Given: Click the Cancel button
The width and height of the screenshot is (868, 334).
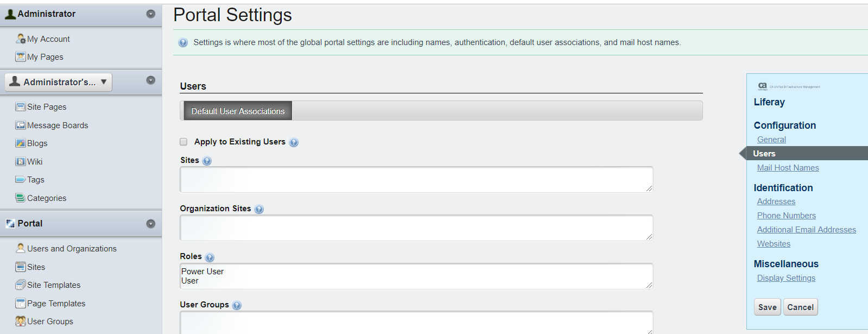Looking at the screenshot, I should click(800, 307).
